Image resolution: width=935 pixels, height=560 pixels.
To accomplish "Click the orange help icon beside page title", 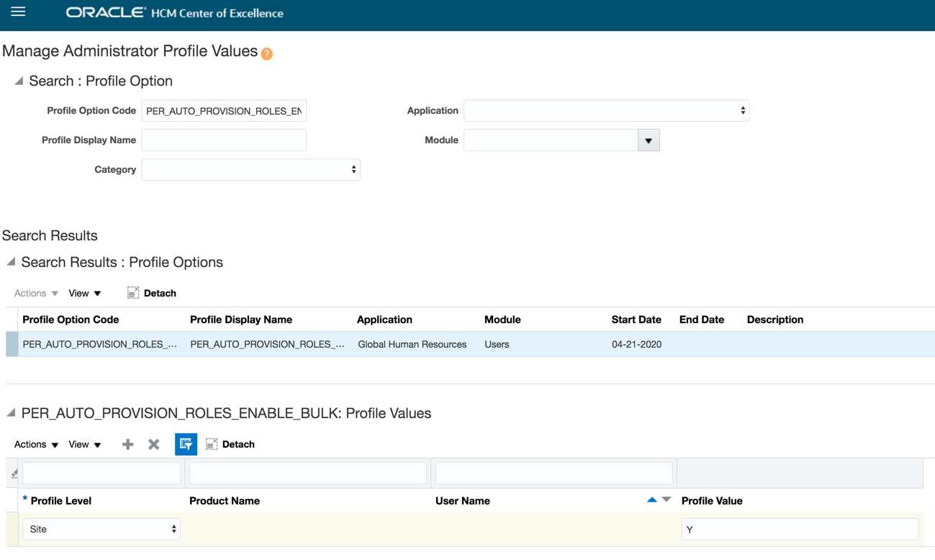I will point(267,54).
